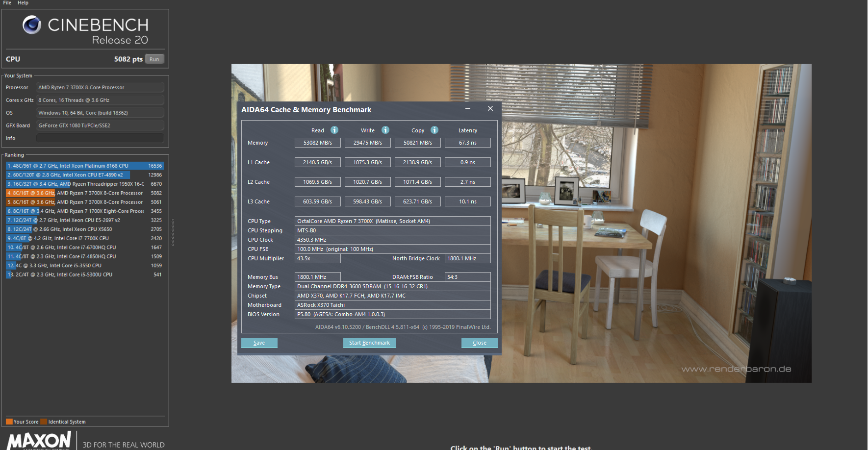Screen dimensions: 868x450
Task: Select ranking entry Core i5-5300U
Action: point(84,275)
